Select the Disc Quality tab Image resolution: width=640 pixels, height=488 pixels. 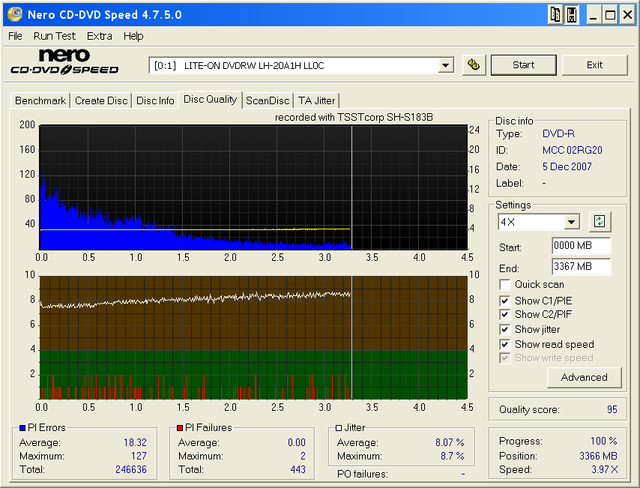click(210, 99)
